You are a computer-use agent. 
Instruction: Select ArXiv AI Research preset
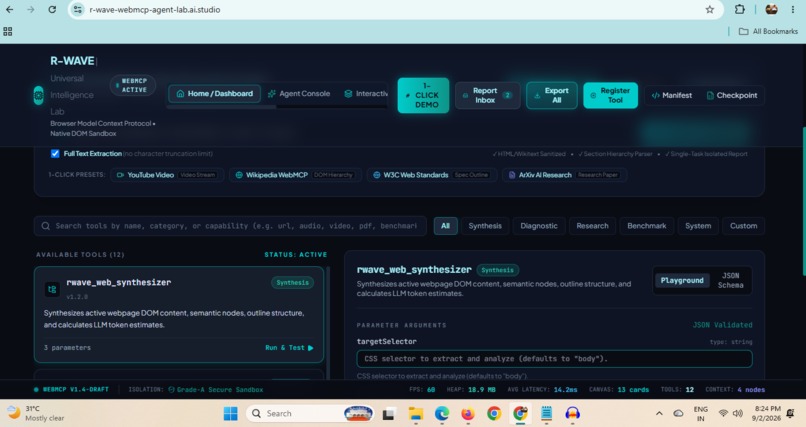click(564, 175)
